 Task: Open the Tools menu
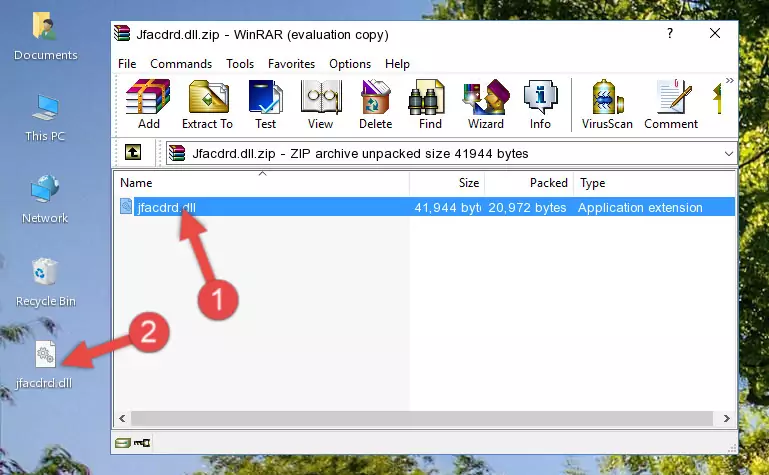(240, 64)
